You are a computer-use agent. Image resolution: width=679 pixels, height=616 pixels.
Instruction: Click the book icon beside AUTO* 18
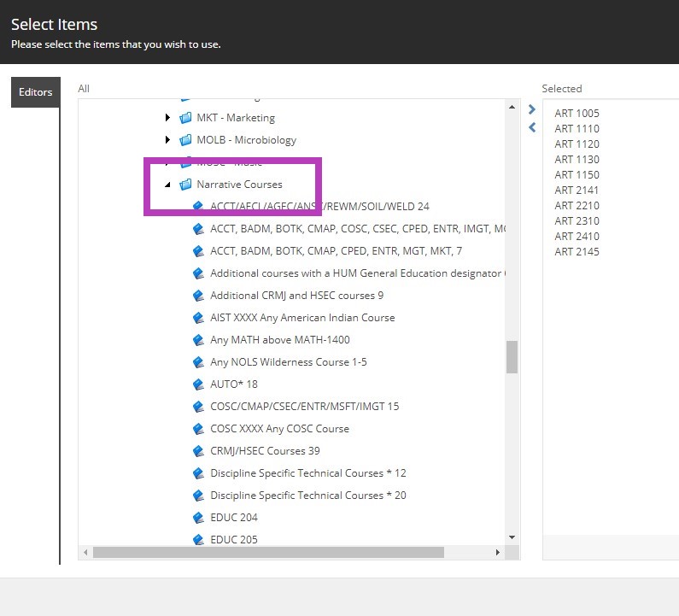199,384
